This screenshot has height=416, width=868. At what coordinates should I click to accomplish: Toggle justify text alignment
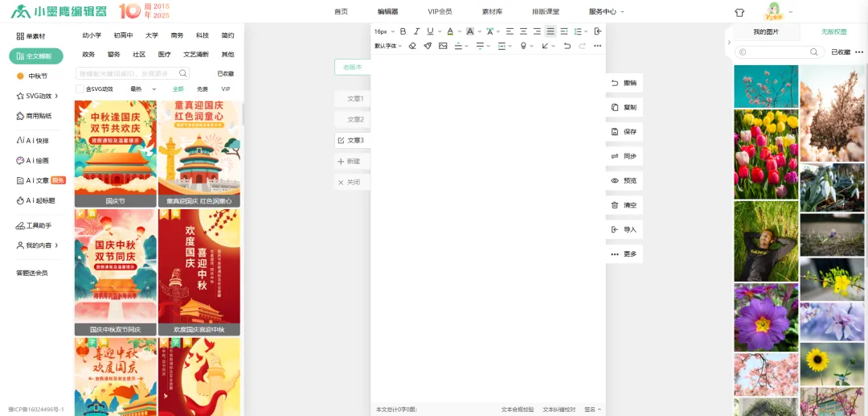[x=551, y=31]
